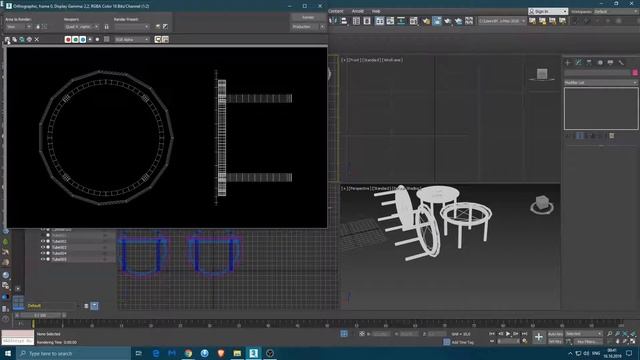Open the Help menu

[x=376, y=11]
